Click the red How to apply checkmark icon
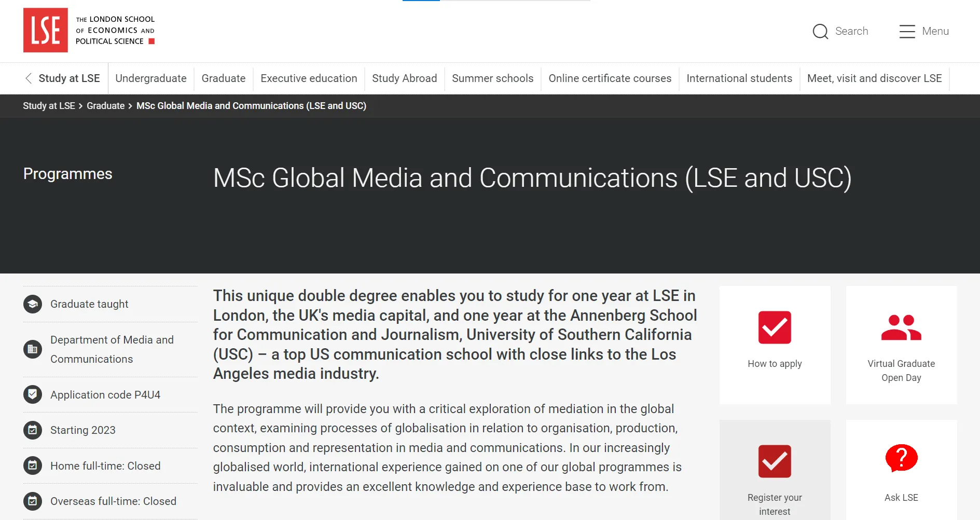 pyautogui.click(x=775, y=327)
